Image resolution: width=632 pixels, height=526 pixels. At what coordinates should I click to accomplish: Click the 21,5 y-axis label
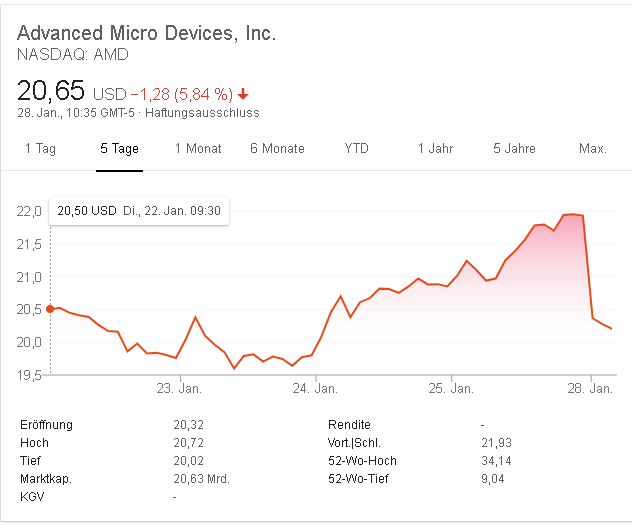pos(29,244)
